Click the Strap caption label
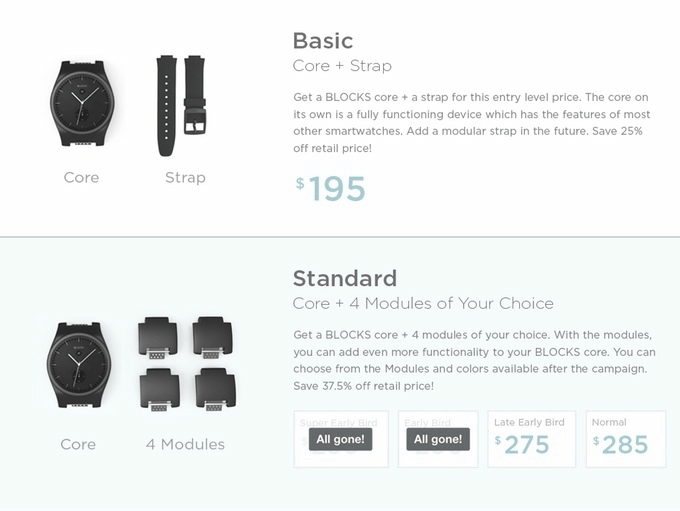 coord(185,177)
